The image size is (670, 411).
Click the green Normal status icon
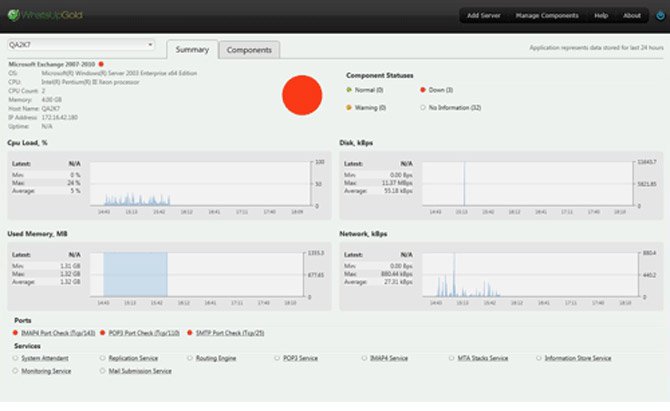[x=349, y=90]
